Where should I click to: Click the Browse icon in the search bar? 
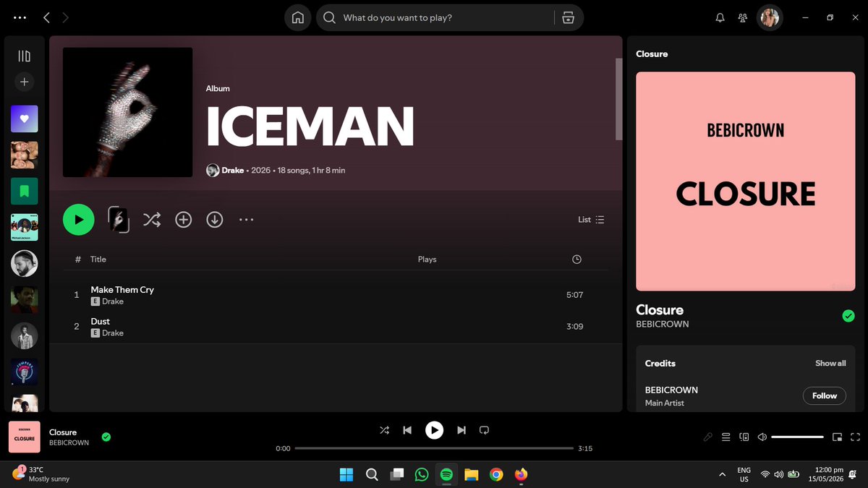point(569,18)
